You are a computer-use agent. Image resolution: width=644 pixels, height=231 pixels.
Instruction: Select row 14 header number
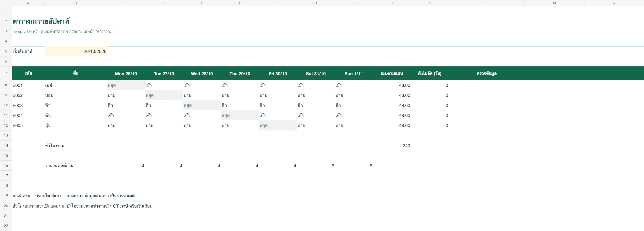(6, 145)
